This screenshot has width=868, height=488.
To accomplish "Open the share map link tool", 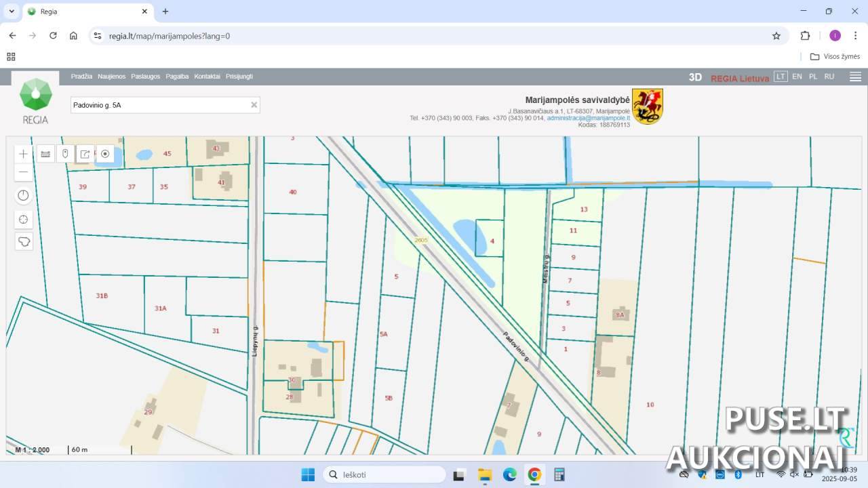I will click(x=85, y=154).
